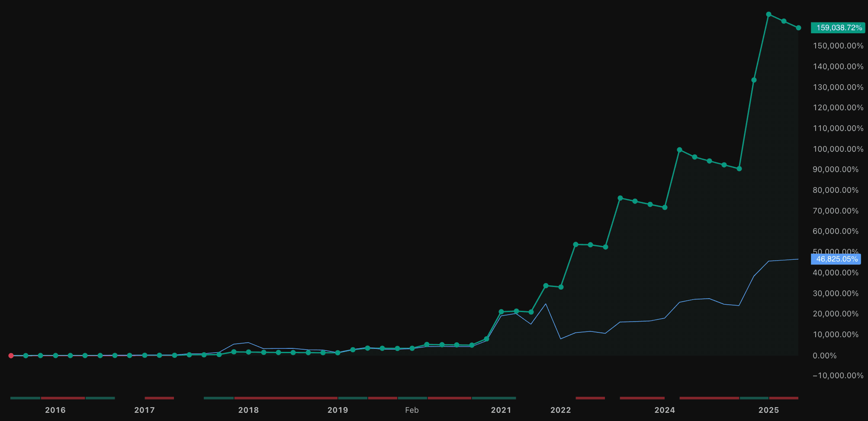This screenshot has width=868, height=421.
Task: Click the blue line's peak before 2022
Action: 546,303
